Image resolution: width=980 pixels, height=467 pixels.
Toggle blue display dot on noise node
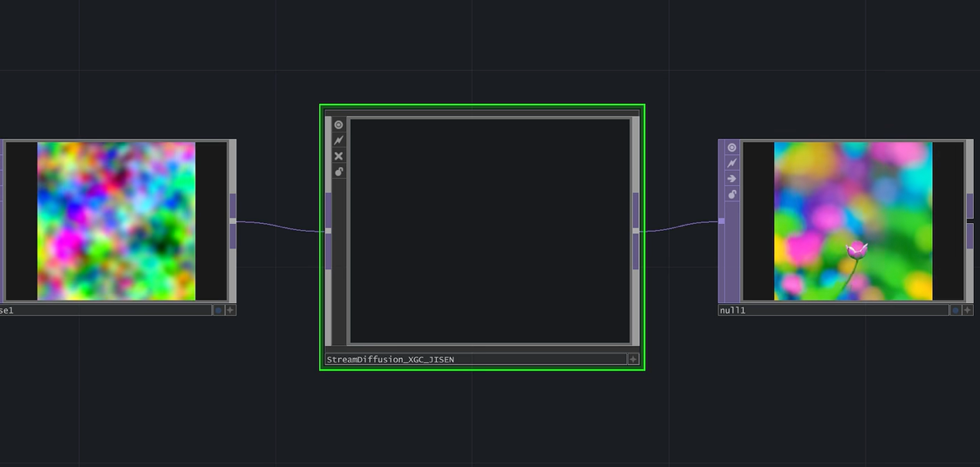point(218,310)
